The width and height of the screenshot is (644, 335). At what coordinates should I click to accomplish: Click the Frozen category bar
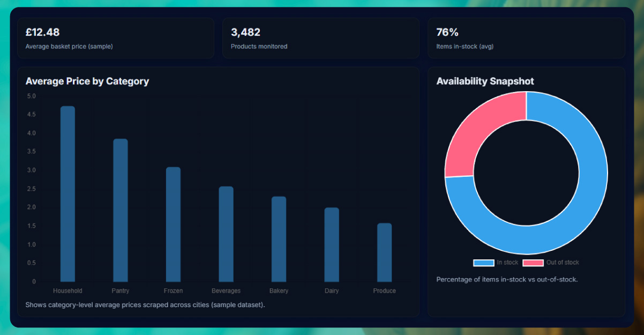(x=173, y=224)
